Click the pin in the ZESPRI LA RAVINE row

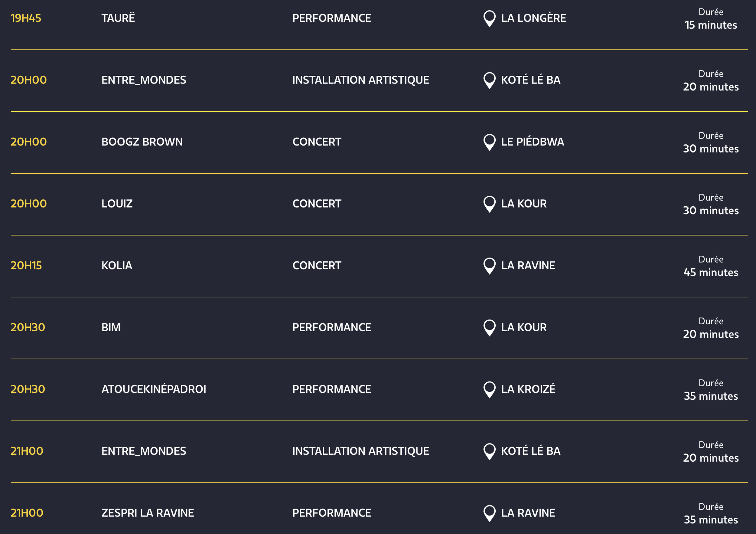pyautogui.click(x=489, y=513)
